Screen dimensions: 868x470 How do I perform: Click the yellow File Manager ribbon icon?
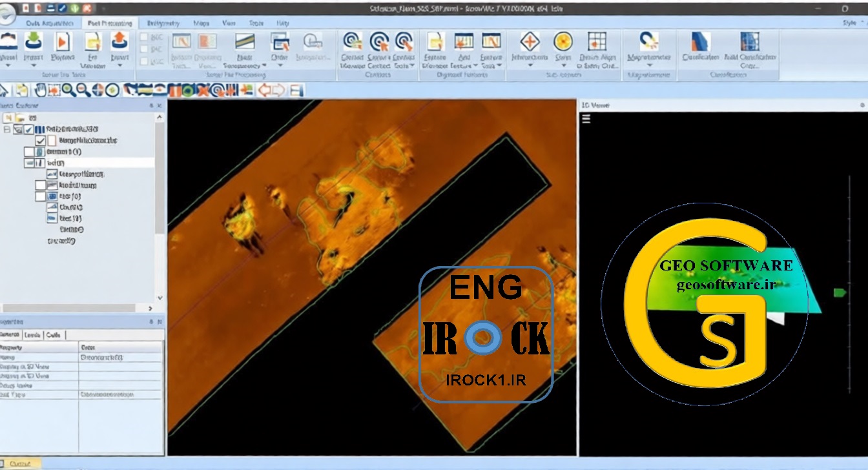tap(93, 41)
